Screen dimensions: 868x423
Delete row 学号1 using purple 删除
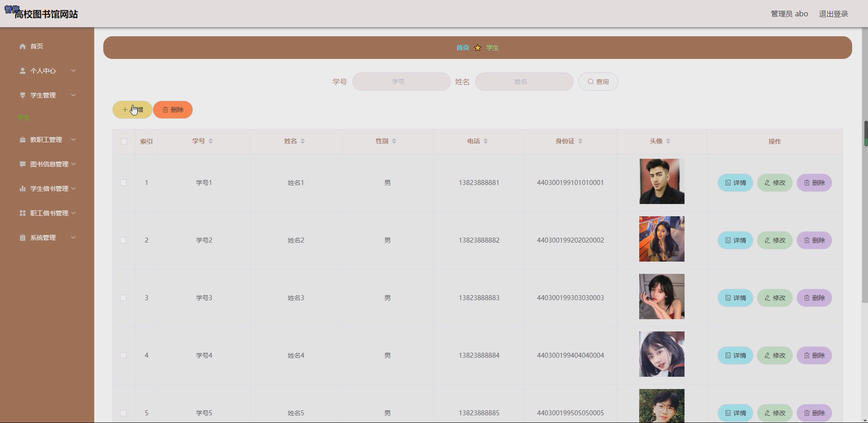[x=814, y=183]
